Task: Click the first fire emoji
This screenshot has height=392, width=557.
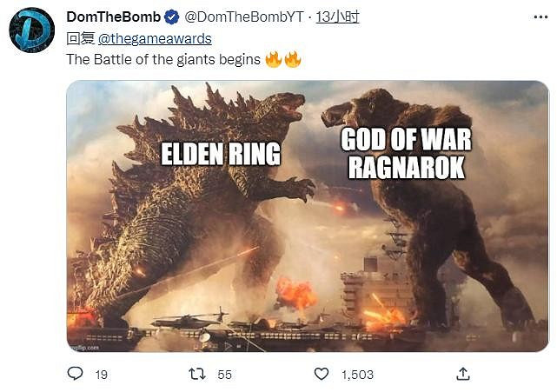Action: 274,59
